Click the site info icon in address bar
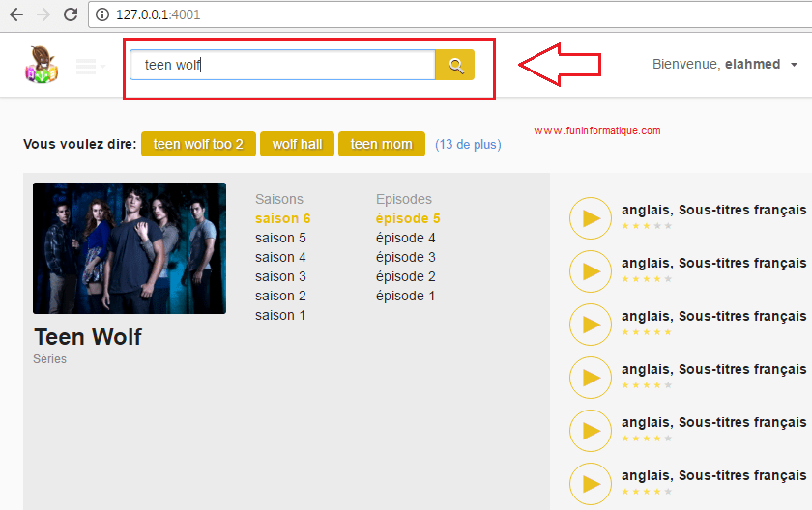Viewport: 812px width, 510px height. (x=103, y=15)
